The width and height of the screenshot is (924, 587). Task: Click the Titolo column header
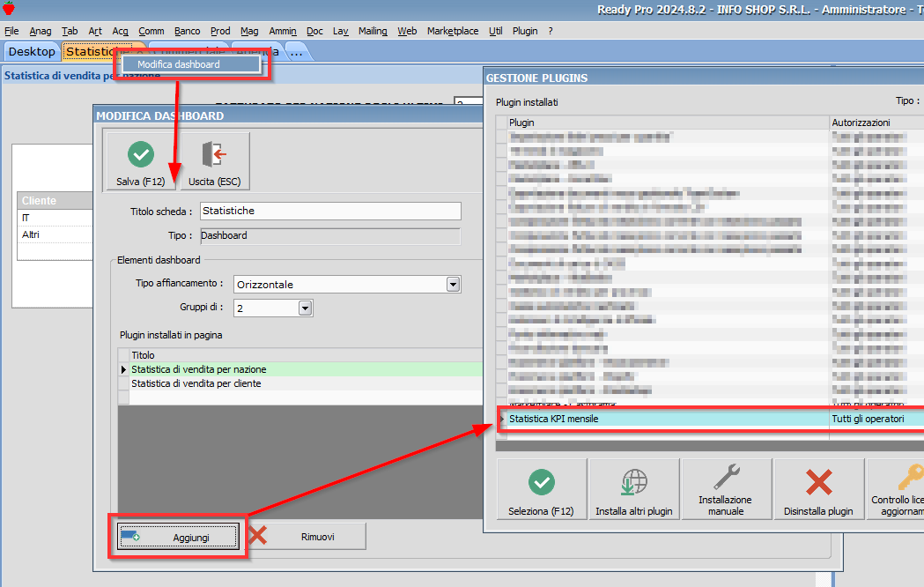(306, 355)
